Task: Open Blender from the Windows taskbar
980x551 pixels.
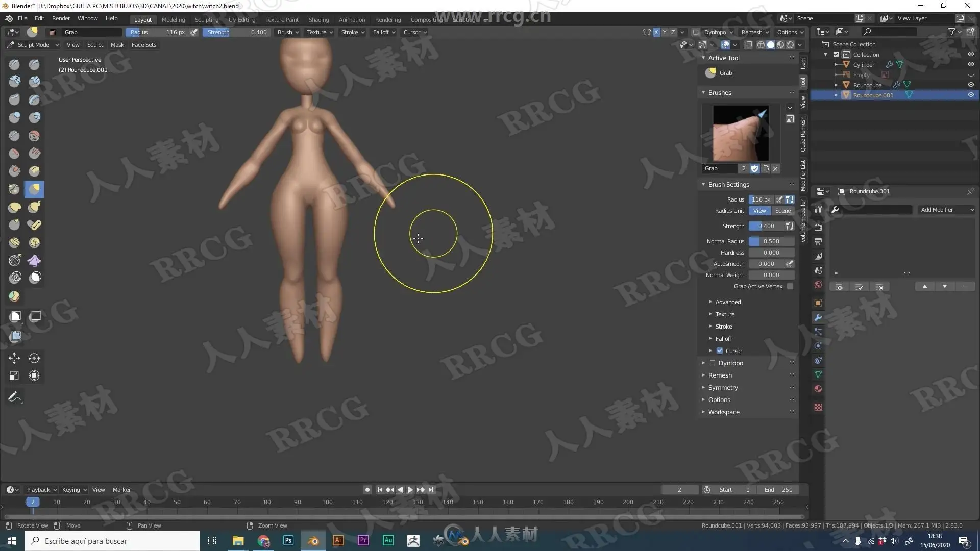Action: pos(313,541)
